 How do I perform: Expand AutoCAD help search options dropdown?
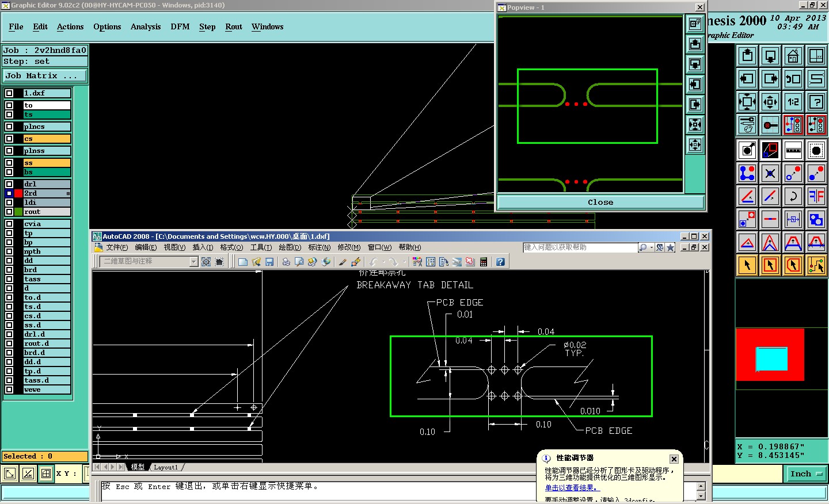(x=651, y=247)
